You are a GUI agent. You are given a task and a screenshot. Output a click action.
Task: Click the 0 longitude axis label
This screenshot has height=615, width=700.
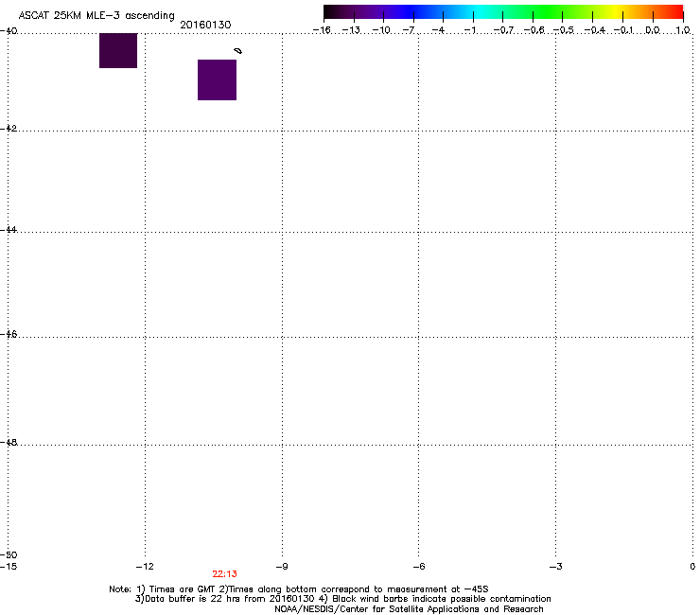coord(692,567)
